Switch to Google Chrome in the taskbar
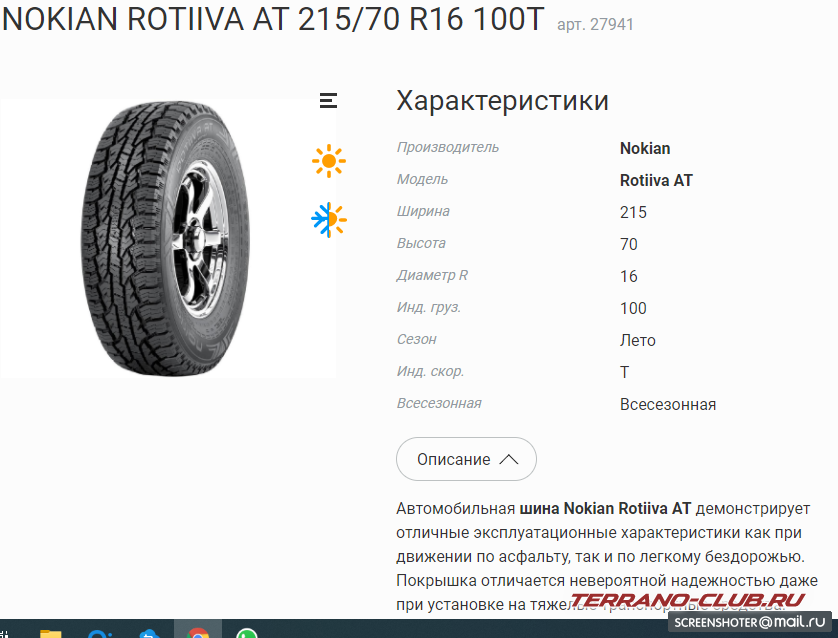Viewport: 838px width, 638px height. tap(198, 633)
